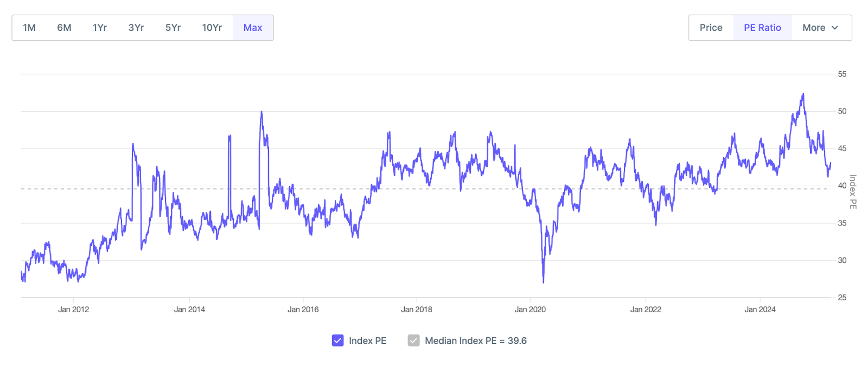This screenshot has width=868, height=372.
Task: Switch to the 5Yr view
Action: coord(172,27)
